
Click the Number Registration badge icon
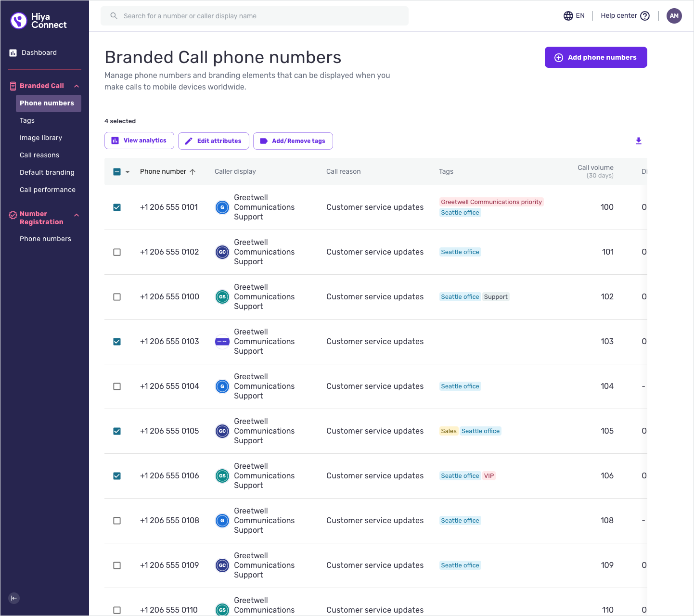click(x=13, y=216)
